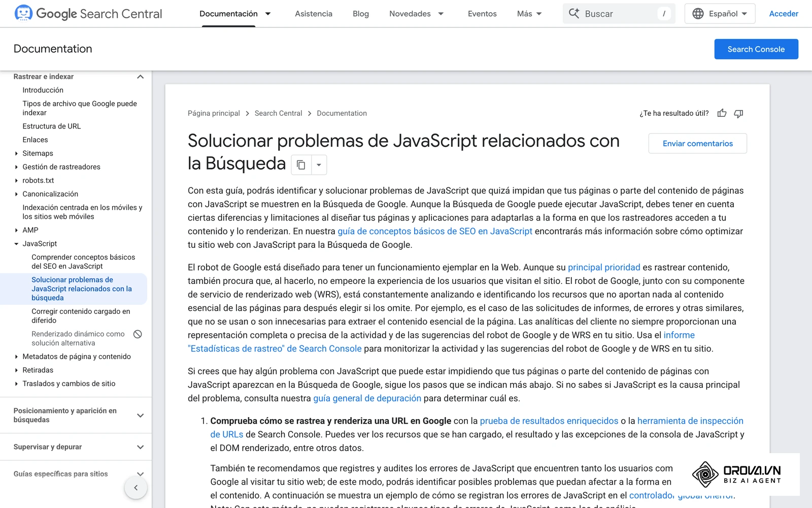The height and width of the screenshot is (508, 812).
Task: Open the Página principal breadcrumb link
Action: pos(214,113)
